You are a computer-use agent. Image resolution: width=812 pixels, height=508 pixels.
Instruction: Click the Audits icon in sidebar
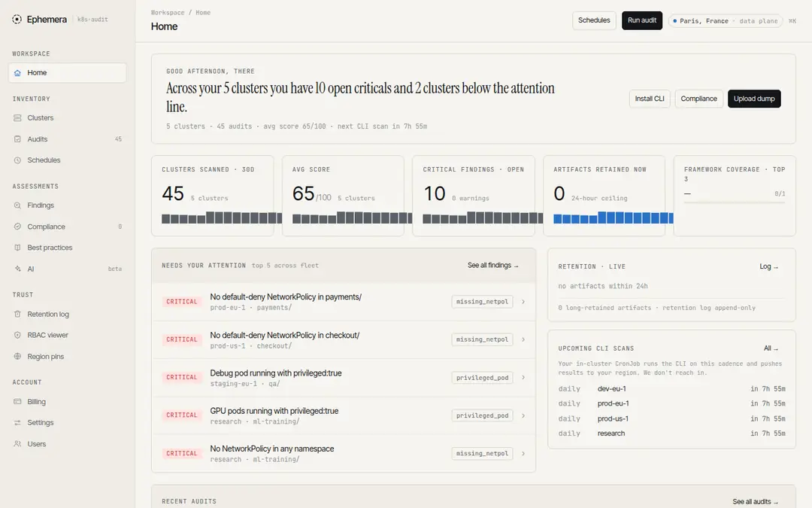17,139
